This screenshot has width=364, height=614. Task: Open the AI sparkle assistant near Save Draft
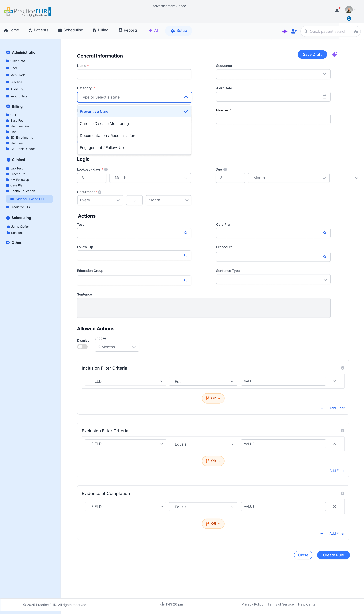335,54
